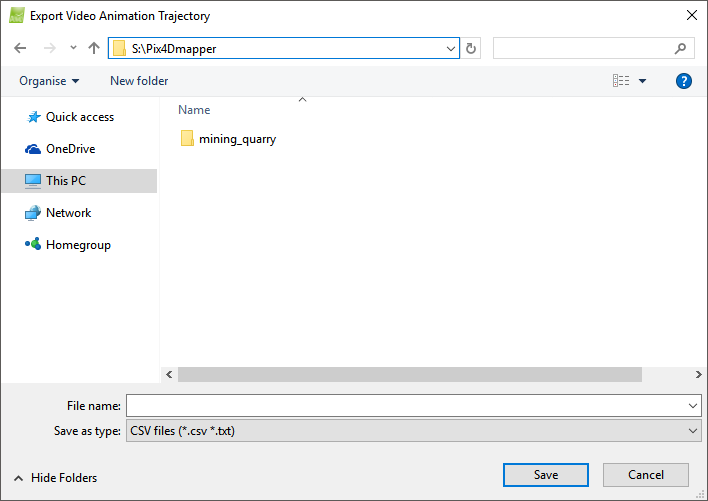Collapse the panel with Hide Folders

coord(56,478)
